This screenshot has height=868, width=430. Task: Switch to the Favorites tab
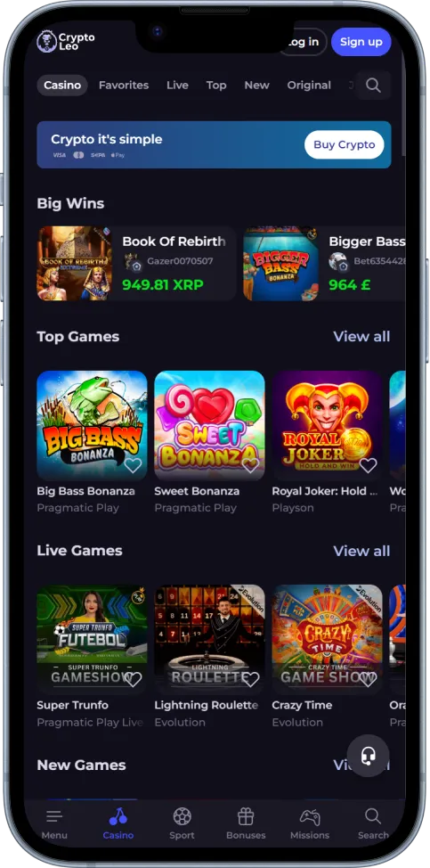(124, 86)
